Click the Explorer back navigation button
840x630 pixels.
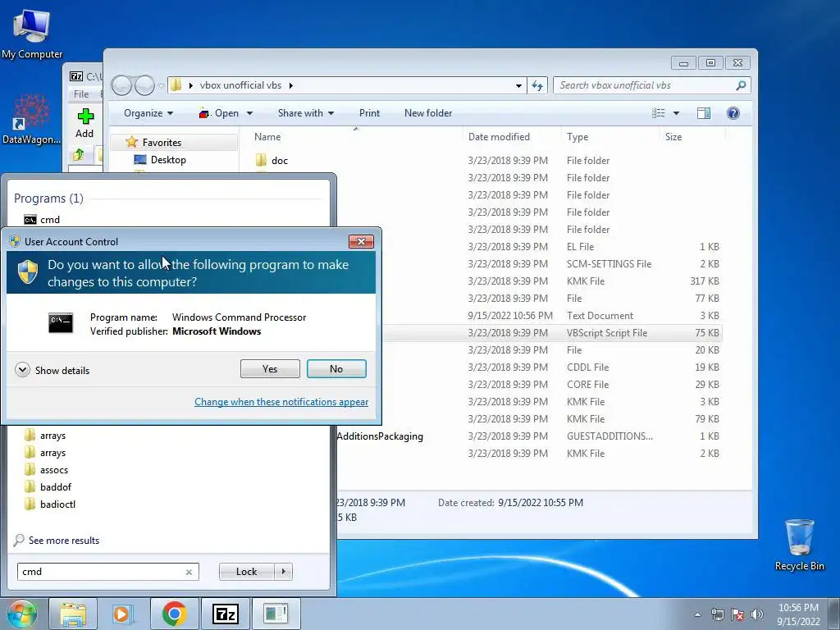click(x=121, y=85)
